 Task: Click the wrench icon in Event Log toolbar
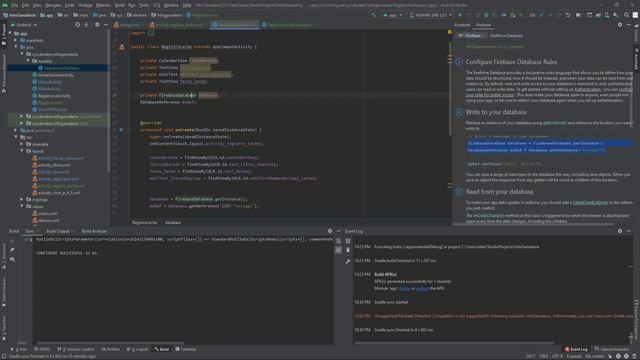point(348,261)
